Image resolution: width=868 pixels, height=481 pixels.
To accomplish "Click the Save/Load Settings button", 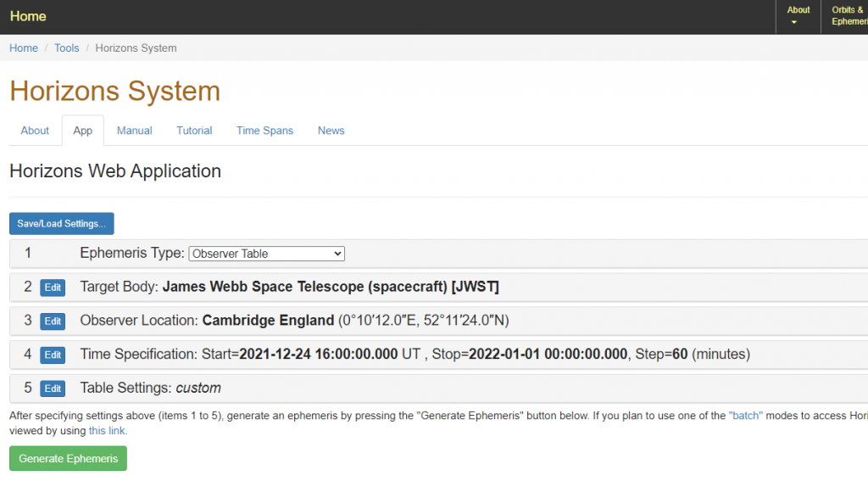I will coord(61,223).
